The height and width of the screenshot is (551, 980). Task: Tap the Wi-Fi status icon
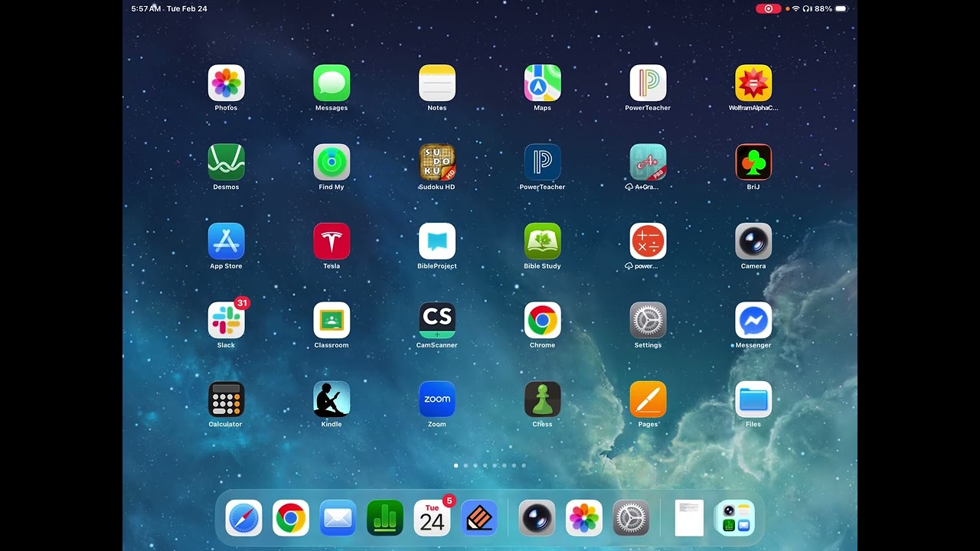pos(795,8)
